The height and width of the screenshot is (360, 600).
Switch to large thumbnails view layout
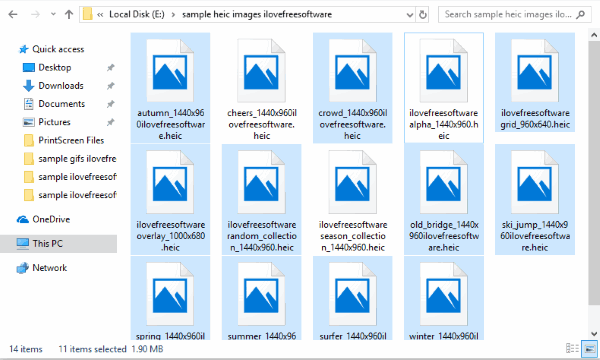point(589,349)
